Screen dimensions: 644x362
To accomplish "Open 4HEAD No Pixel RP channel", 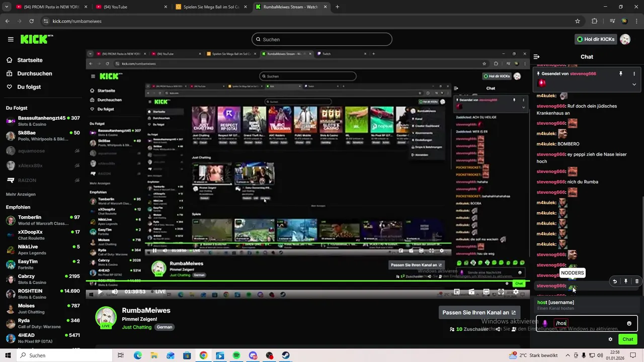I will (43, 338).
